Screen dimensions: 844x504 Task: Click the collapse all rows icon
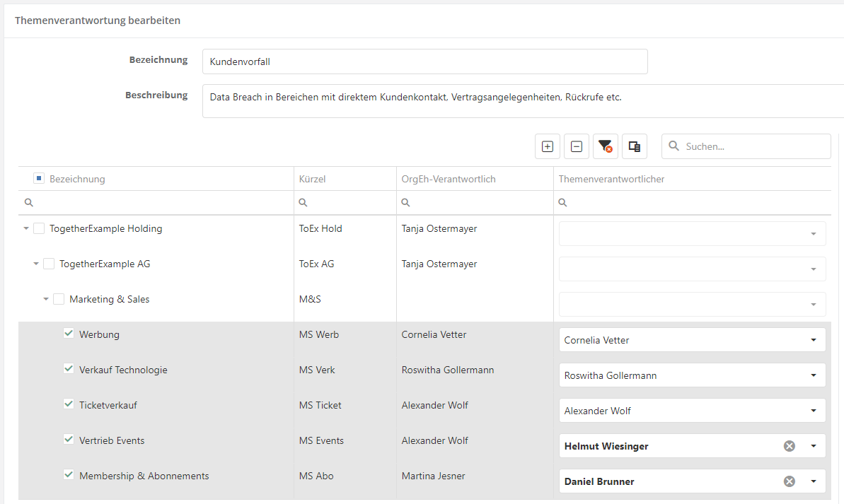pyautogui.click(x=577, y=146)
